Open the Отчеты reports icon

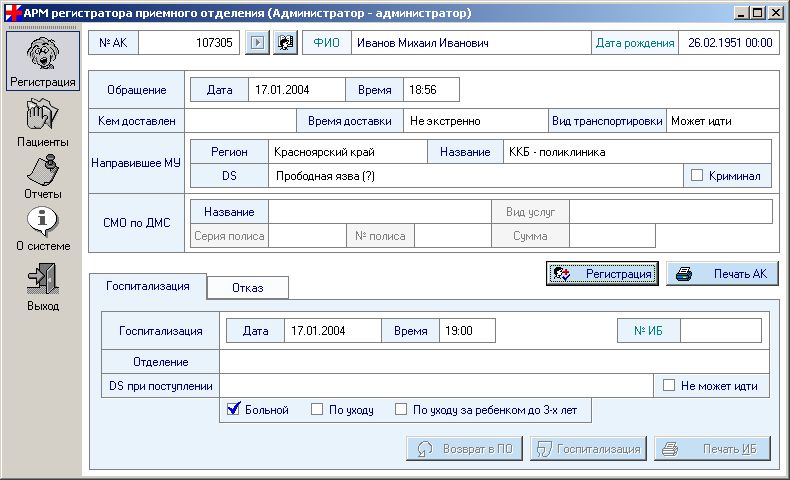[41, 170]
